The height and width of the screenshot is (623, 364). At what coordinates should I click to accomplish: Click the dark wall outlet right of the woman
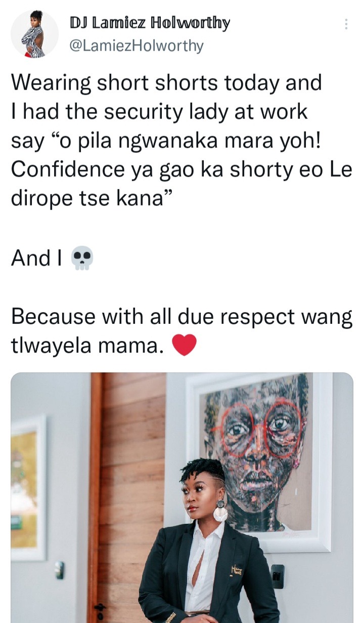(x=277, y=576)
